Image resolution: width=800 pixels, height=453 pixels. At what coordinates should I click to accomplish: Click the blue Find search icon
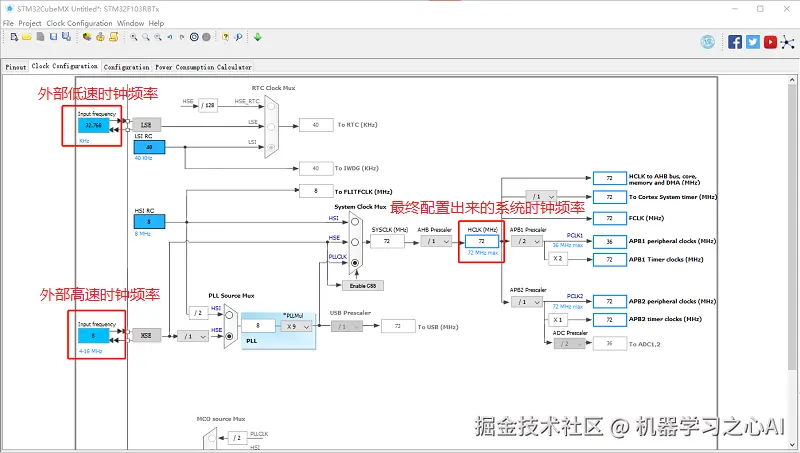238,37
